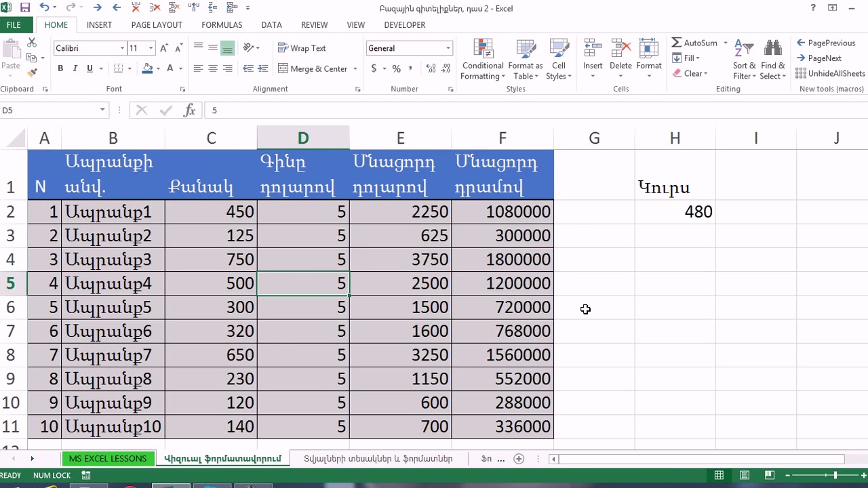868x488 pixels.
Task: Expand the Name Box dropdown arrow
Action: [x=102, y=110]
